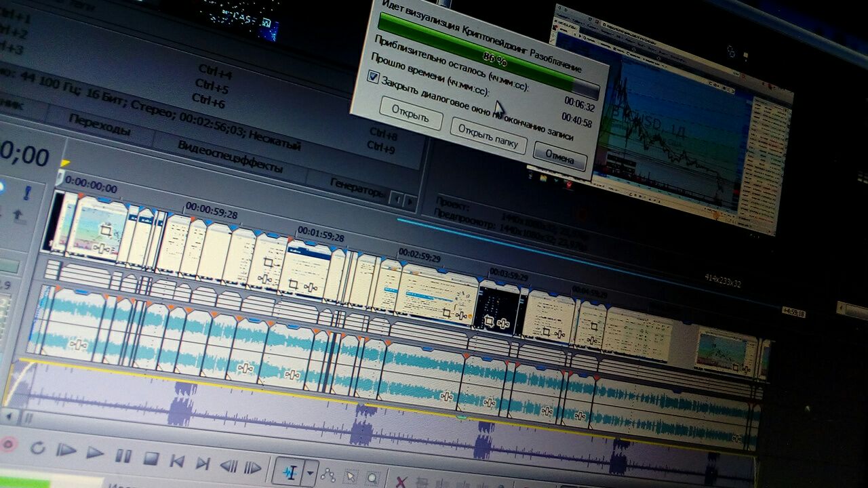This screenshot has width=868, height=488.
Task: Click Play From Start button
Action: coord(66,450)
